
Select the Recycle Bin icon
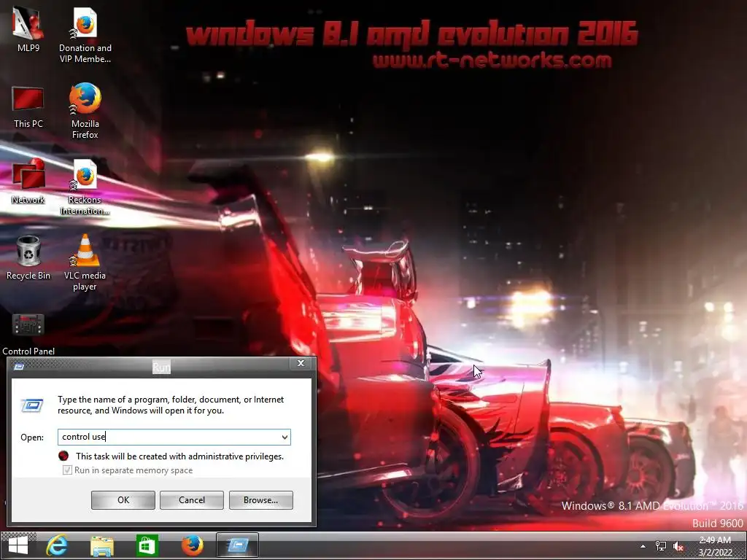click(28, 257)
